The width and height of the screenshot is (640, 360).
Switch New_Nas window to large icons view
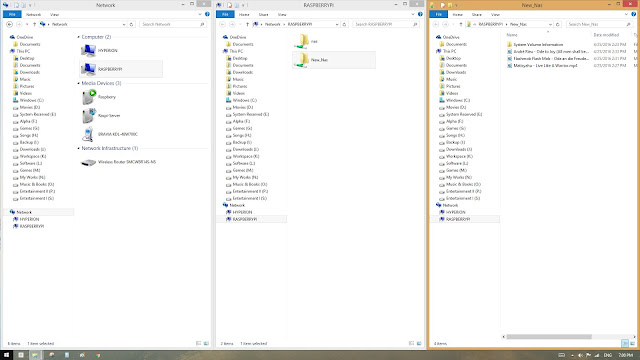[632, 343]
